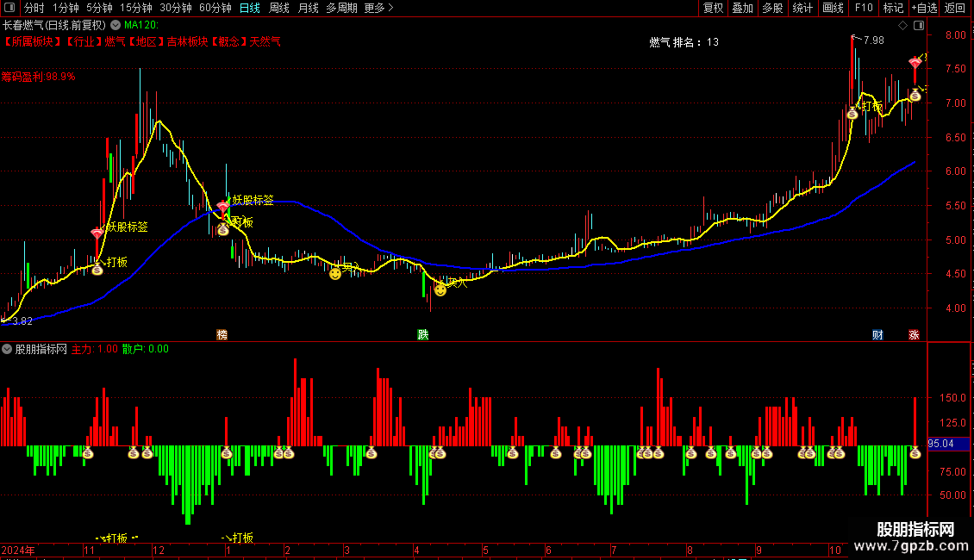Open the 多周期 multi-period view
974x560 pixels.
point(341,8)
